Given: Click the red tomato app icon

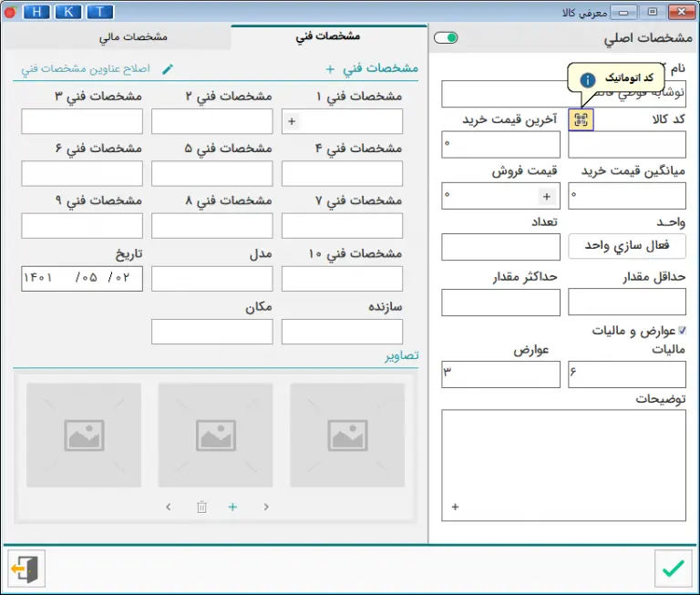Looking at the screenshot, I should [10, 12].
